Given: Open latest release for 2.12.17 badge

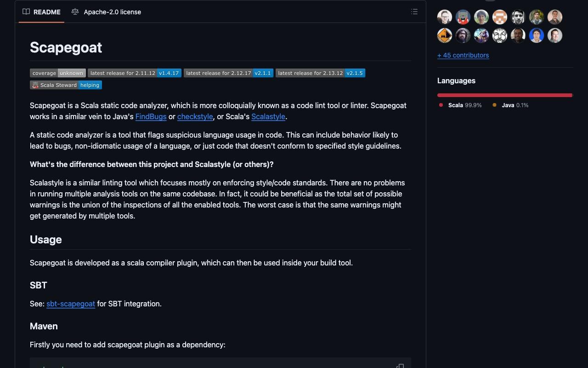Looking at the screenshot, I should (228, 73).
